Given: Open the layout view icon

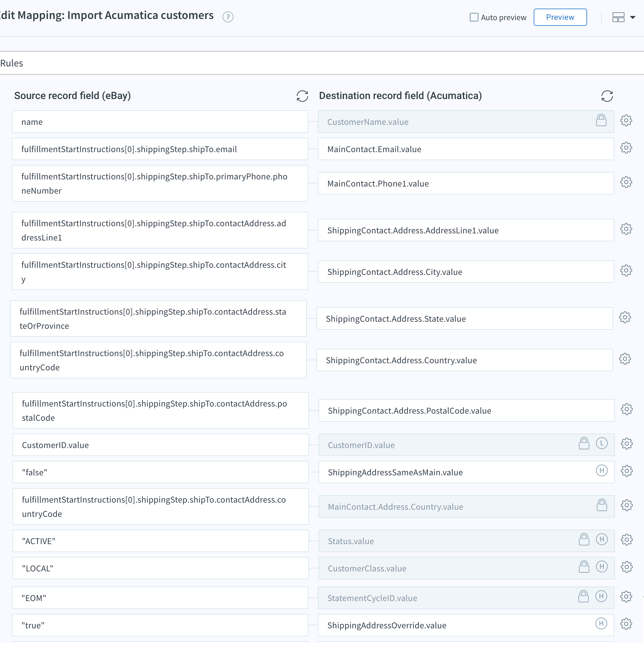Looking at the screenshot, I should click(618, 17).
